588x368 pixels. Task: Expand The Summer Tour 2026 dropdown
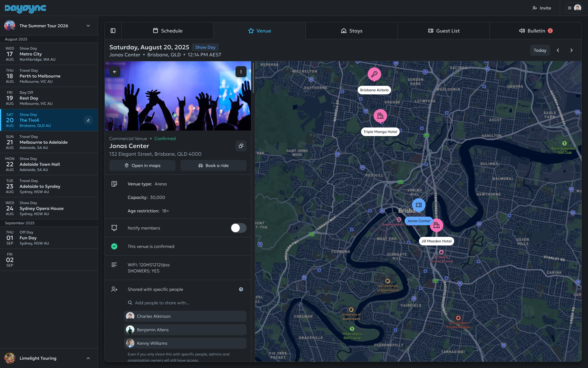click(x=88, y=26)
